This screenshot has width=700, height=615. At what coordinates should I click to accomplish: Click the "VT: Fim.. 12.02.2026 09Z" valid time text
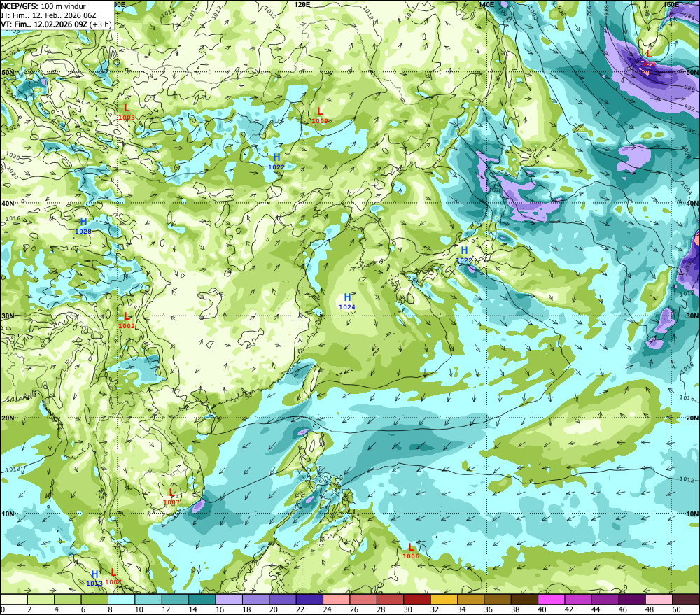coord(43,24)
